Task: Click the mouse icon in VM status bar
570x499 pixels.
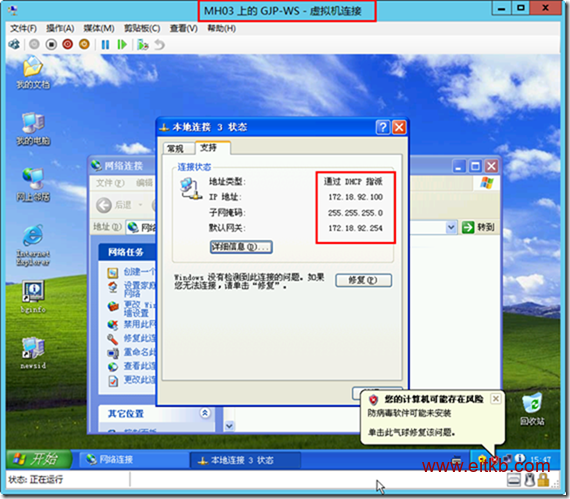Action: pos(530,480)
